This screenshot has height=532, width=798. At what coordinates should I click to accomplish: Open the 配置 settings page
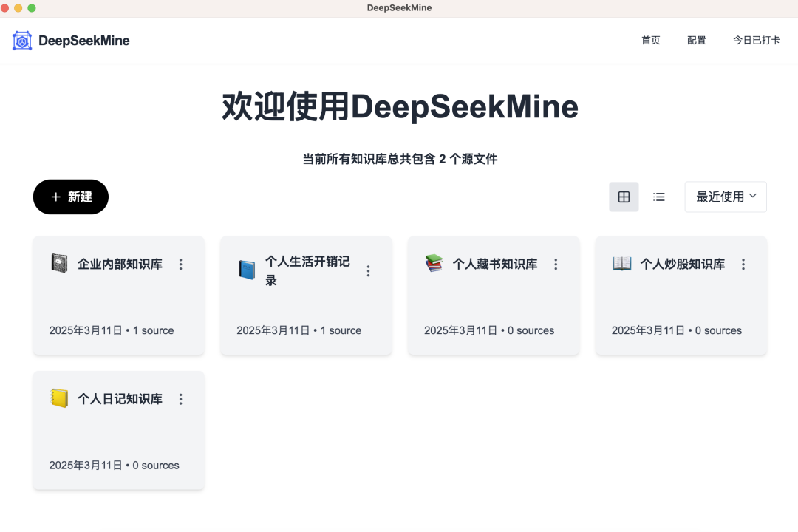[696, 41]
